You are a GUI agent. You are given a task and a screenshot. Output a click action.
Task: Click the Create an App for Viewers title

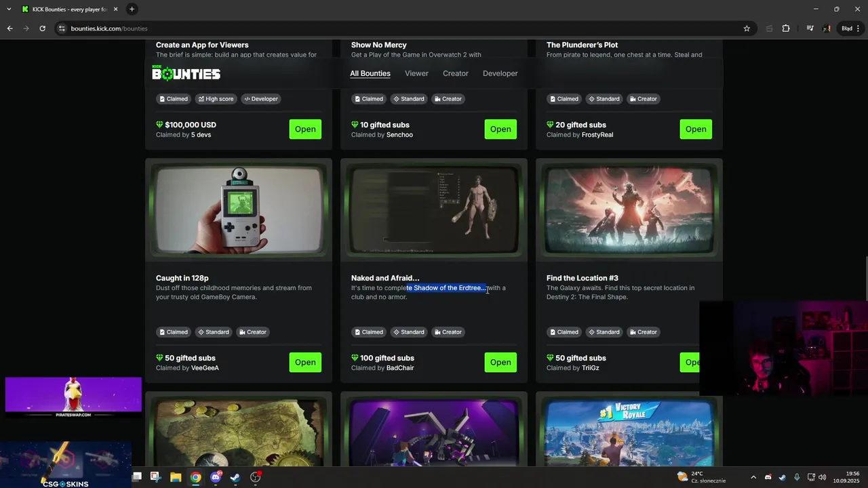[202, 45]
